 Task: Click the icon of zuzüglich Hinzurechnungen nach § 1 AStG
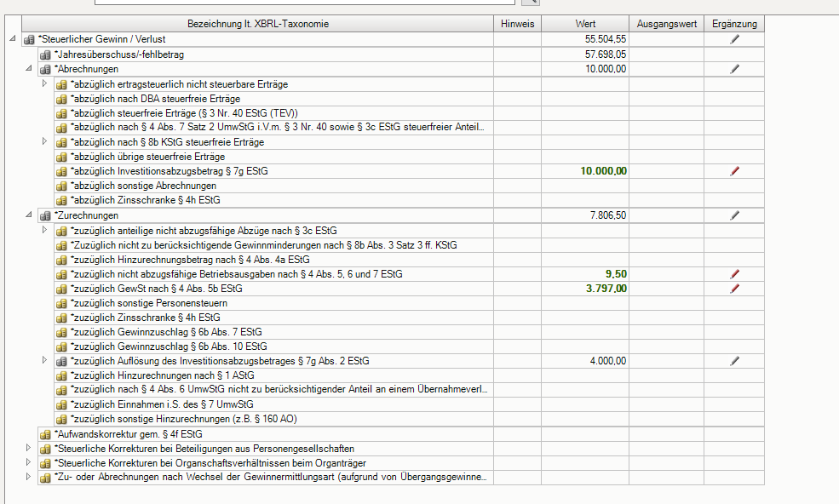coord(61,375)
